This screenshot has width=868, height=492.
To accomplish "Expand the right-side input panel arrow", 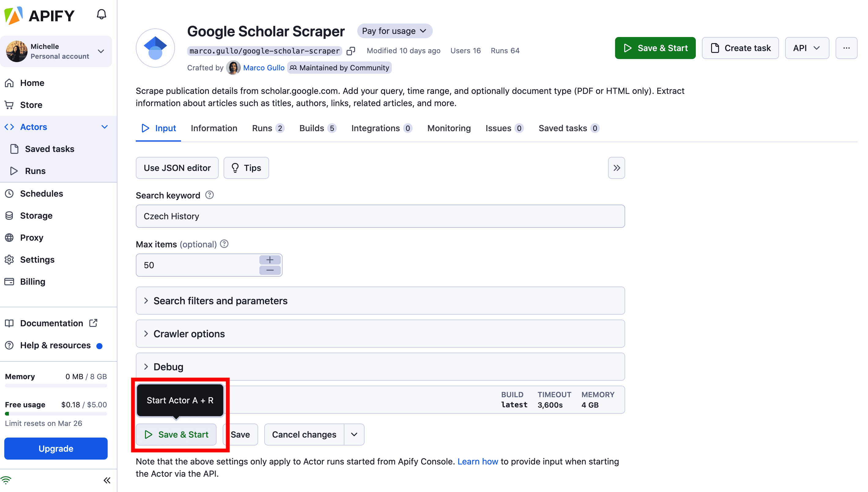I will click(616, 168).
